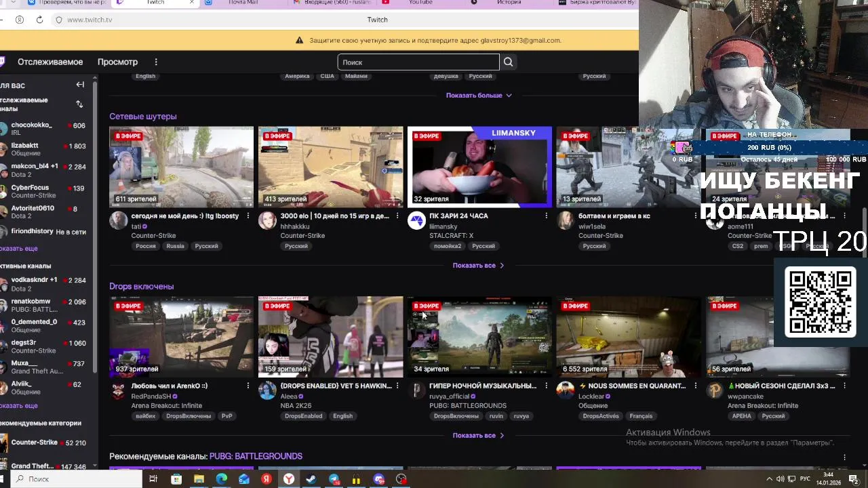Close the Twitch browser tab
This screenshot has width=868, height=488.
click(192, 3)
